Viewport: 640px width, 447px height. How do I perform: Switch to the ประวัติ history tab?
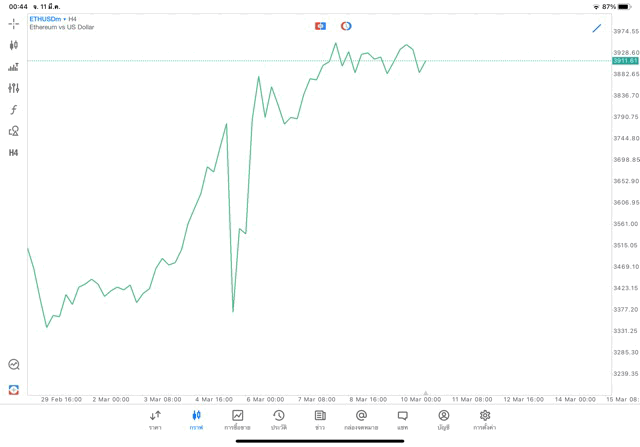[279, 420]
